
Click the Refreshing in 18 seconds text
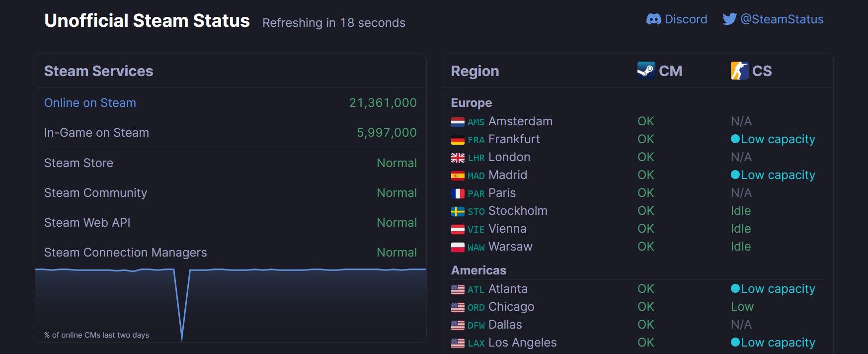333,22
